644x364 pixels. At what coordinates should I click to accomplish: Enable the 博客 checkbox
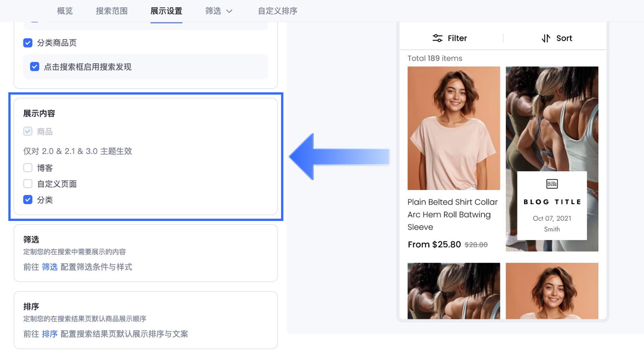(x=28, y=168)
